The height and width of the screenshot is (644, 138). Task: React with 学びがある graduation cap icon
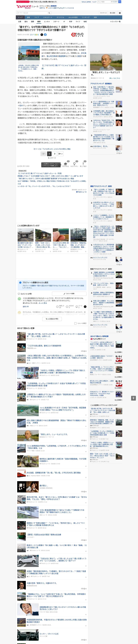click(66, 164)
